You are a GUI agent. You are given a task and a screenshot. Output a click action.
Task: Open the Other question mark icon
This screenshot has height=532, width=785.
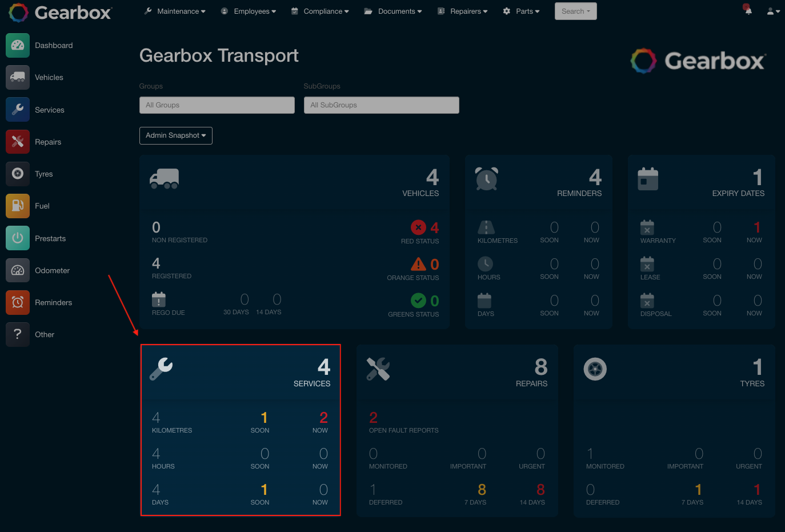tap(18, 334)
